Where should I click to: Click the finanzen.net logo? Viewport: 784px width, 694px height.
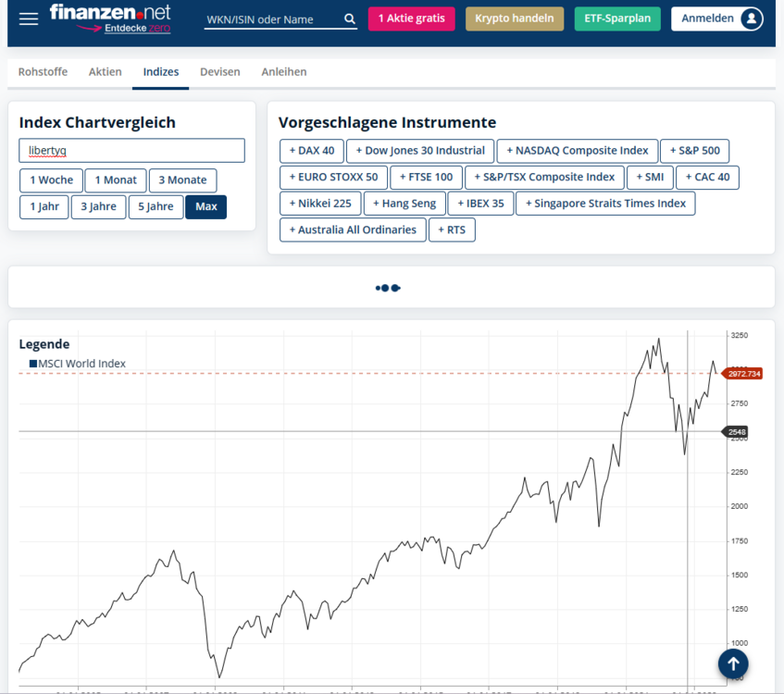tap(110, 13)
